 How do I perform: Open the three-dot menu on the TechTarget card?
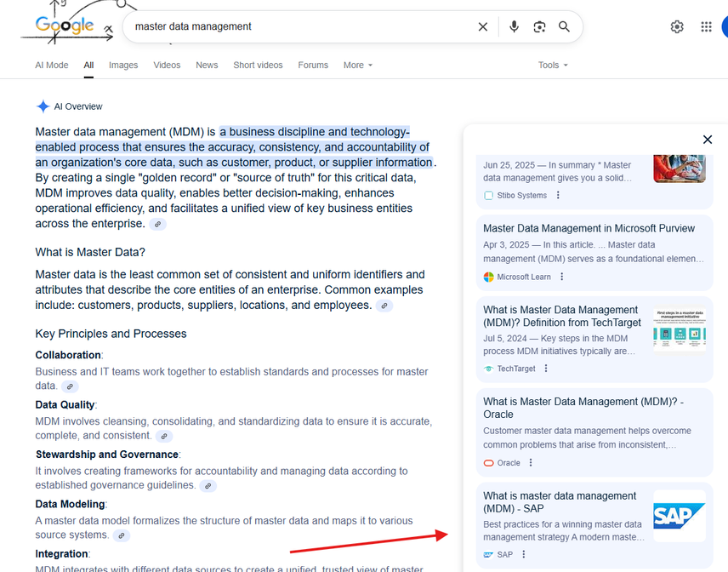pyautogui.click(x=545, y=367)
